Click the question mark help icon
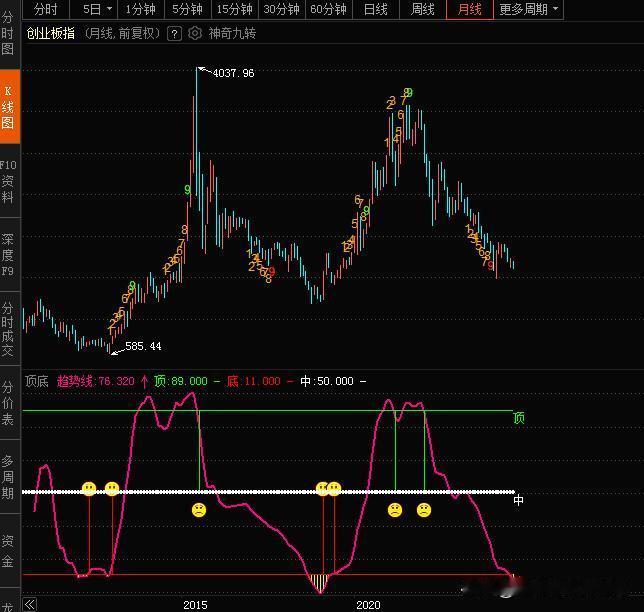This screenshot has width=644, height=612. (x=175, y=34)
